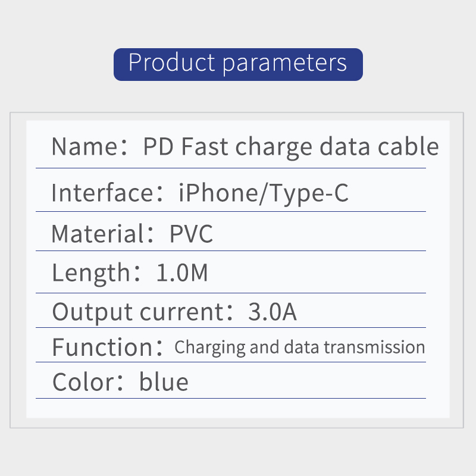
Task: Click the PVC material value
Action: 191,234
